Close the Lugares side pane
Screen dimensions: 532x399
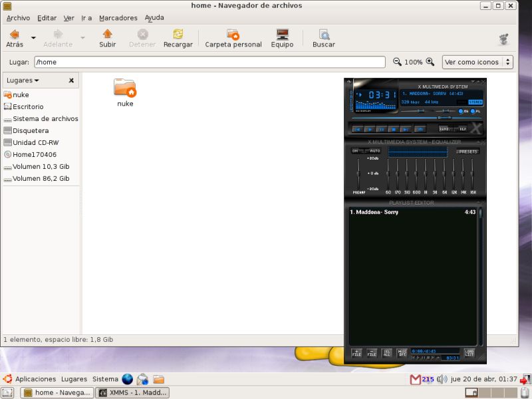[71, 80]
